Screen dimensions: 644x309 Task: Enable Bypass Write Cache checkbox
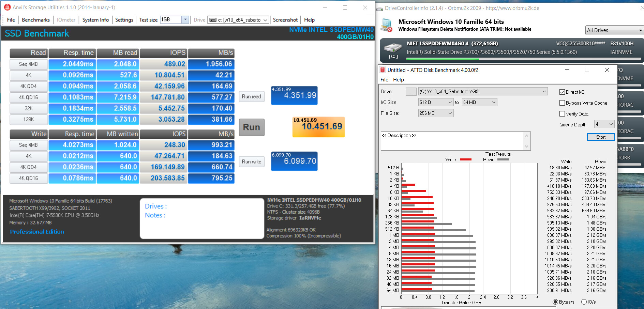[562, 103]
